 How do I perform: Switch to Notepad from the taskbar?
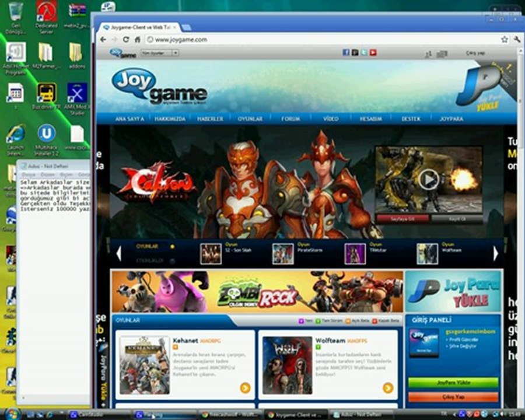pyautogui.click(x=361, y=415)
